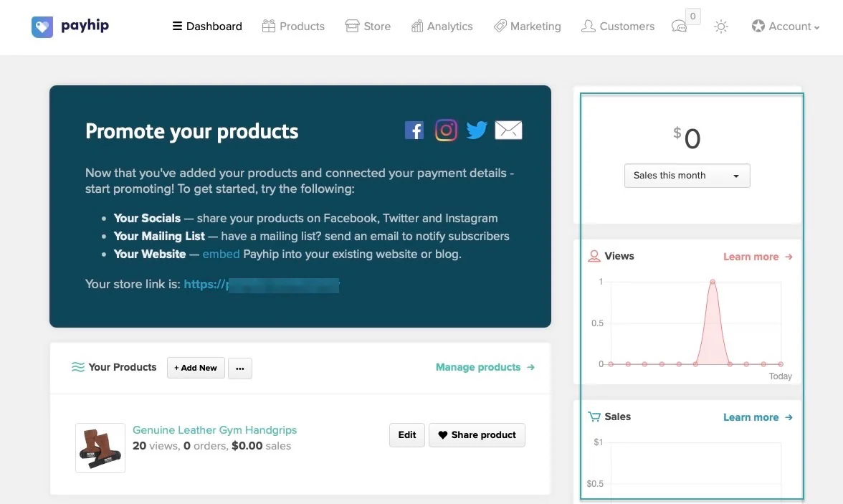The width and height of the screenshot is (843, 504).
Task: Open the Analytics menu
Action: (x=442, y=27)
